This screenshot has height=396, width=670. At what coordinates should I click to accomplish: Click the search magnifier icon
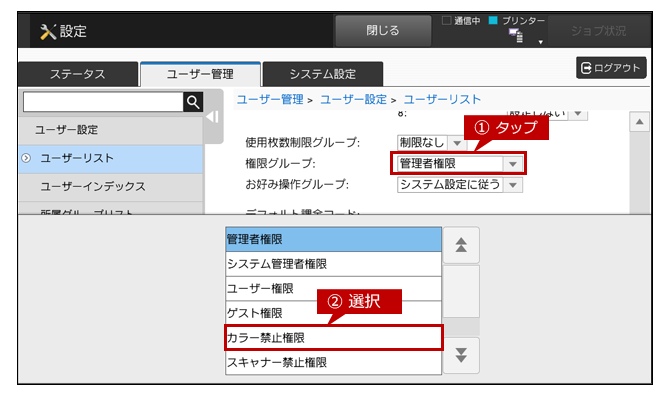[193, 102]
